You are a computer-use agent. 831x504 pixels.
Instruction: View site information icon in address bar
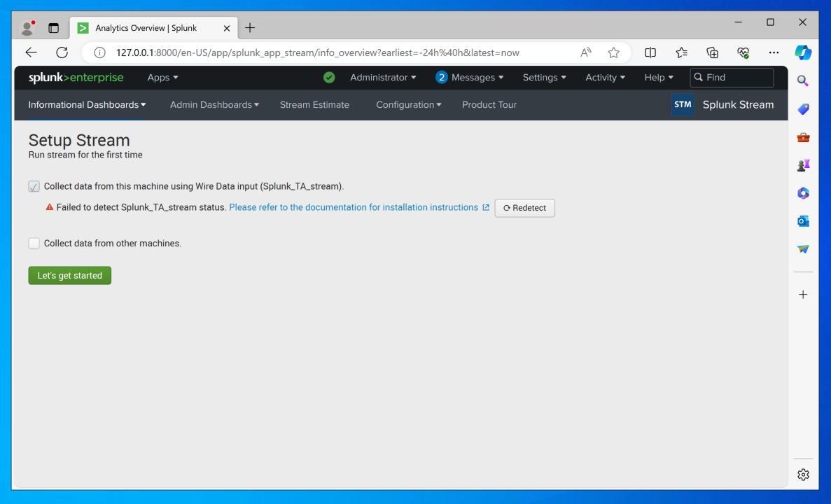(x=99, y=52)
